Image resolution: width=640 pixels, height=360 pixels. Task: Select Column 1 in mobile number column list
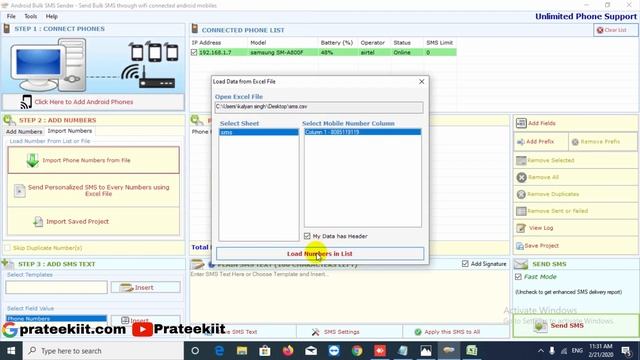point(362,132)
